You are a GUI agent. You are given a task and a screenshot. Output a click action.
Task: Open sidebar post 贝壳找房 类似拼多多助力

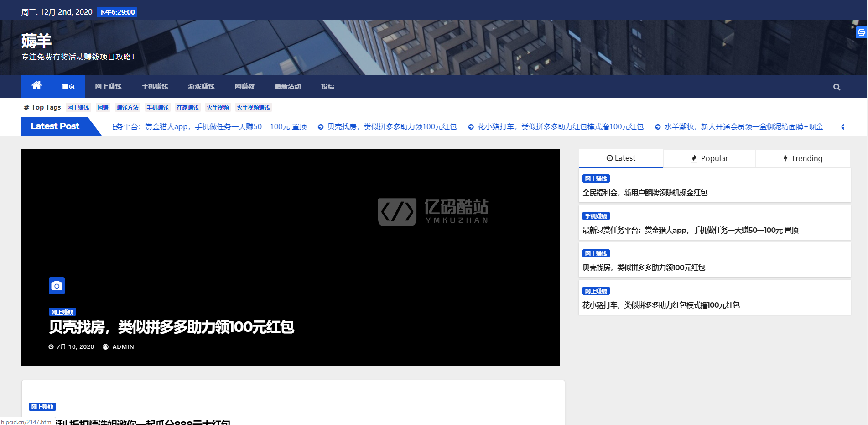click(644, 268)
